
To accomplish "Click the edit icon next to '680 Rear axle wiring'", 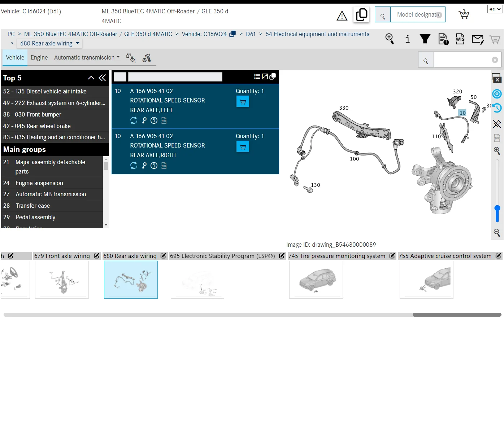I will pos(164,256).
